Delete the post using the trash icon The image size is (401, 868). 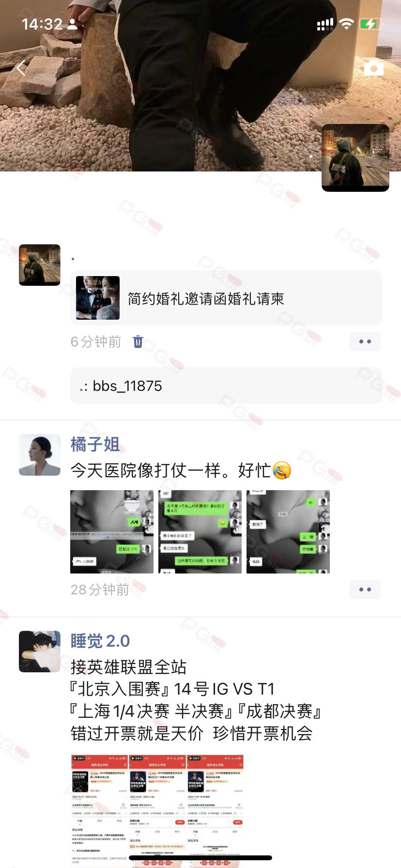138,341
